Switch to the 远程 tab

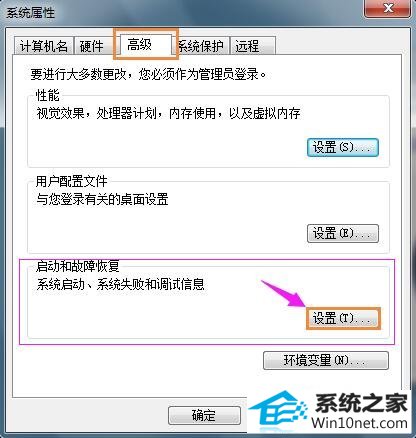point(253,46)
